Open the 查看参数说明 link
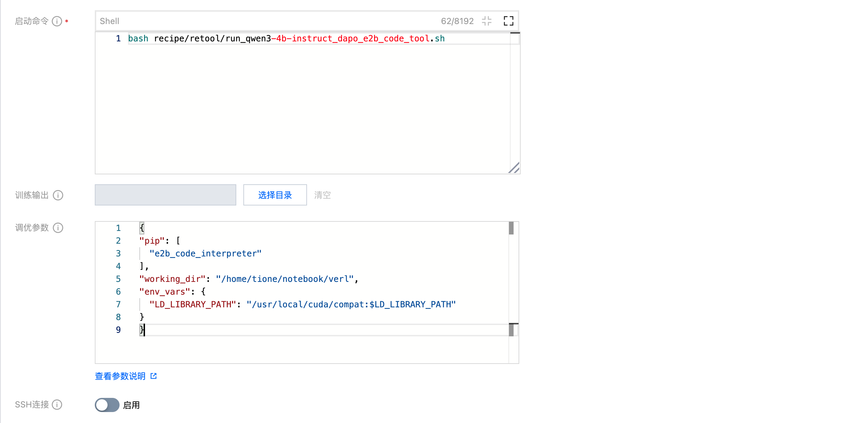Viewport: 868px width, 423px height. [x=120, y=376]
